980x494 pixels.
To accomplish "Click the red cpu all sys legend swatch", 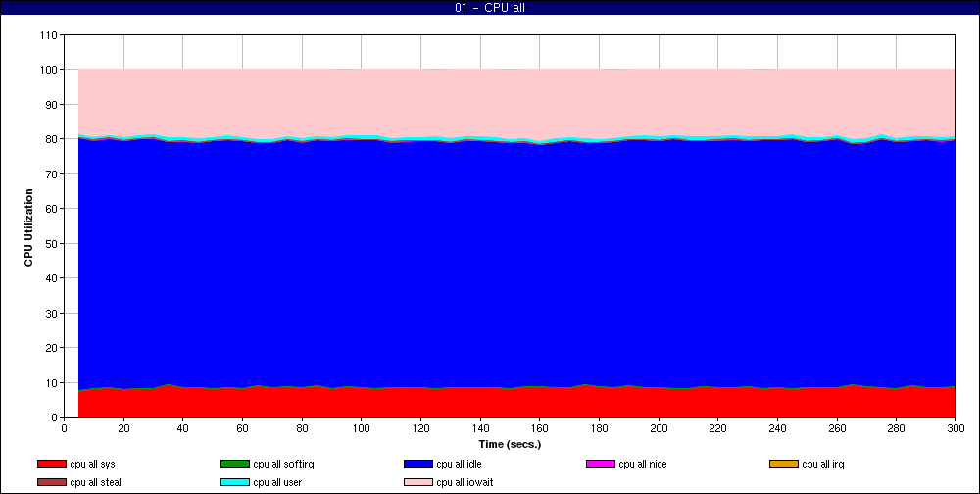I will point(52,464).
